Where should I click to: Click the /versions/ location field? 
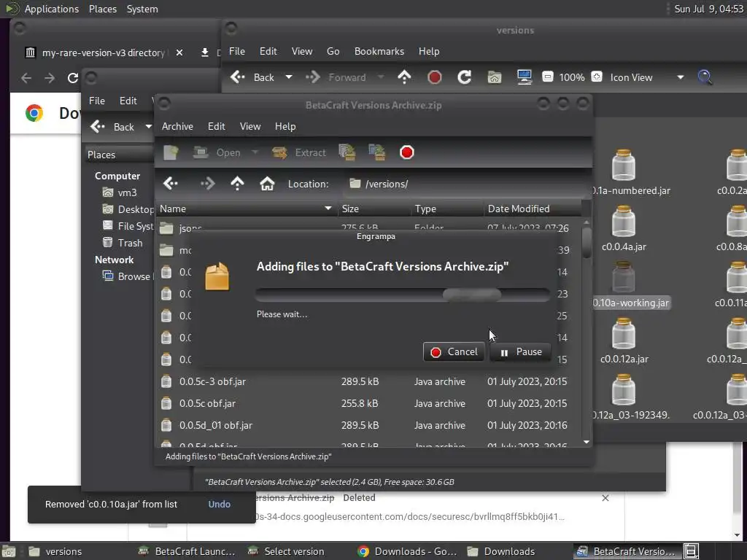(x=467, y=184)
